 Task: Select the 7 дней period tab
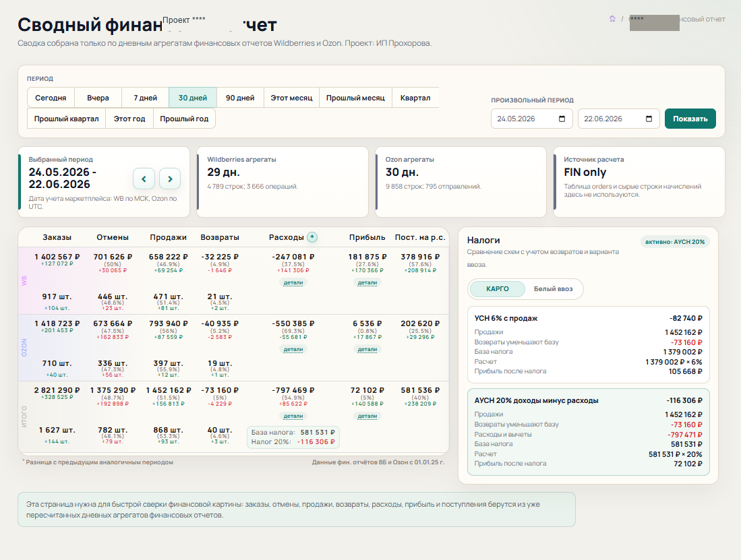click(x=145, y=98)
